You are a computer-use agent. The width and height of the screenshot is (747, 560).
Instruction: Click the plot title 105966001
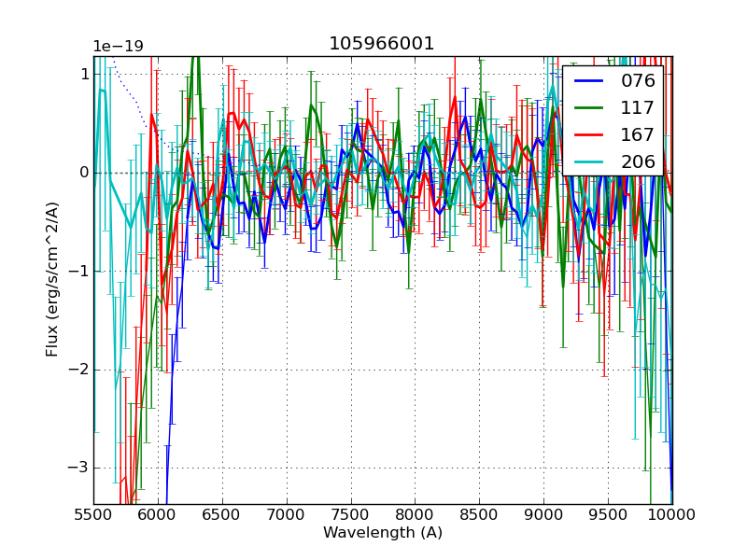click(x=382, y=44)
